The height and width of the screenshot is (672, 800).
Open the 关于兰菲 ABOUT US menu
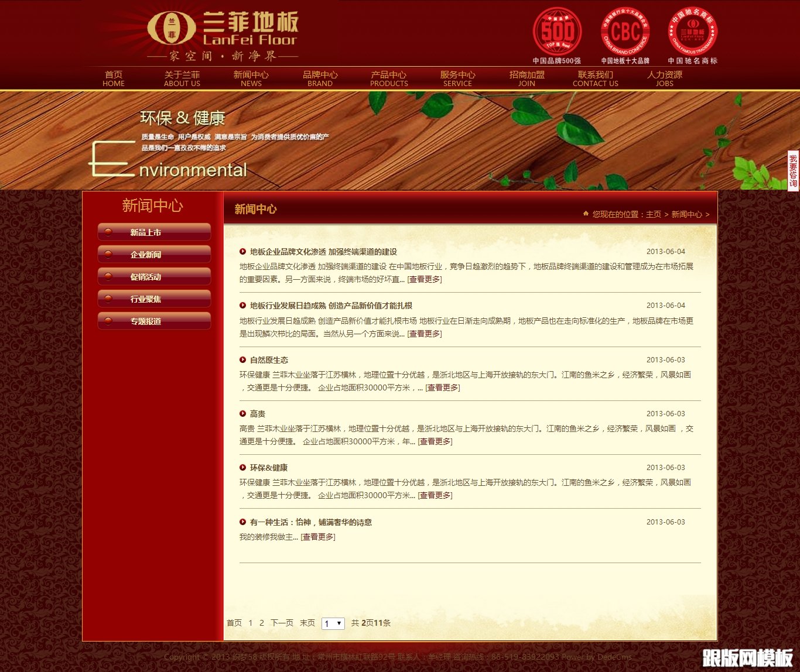coord(182,78)
